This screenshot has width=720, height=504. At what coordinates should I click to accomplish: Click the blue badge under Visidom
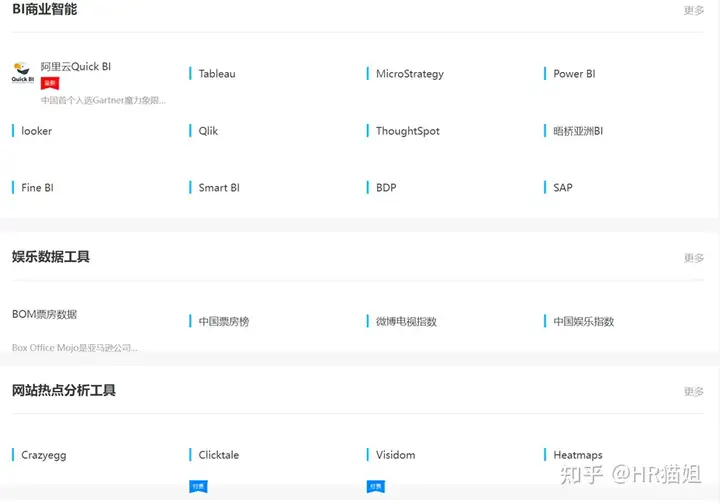(x=376, y=486)
